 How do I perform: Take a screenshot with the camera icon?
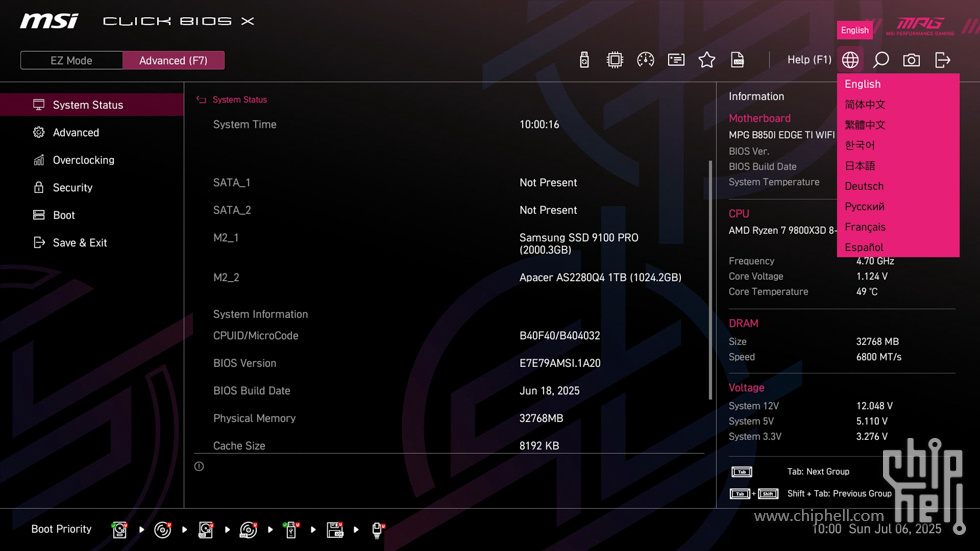tap(911, 60)
